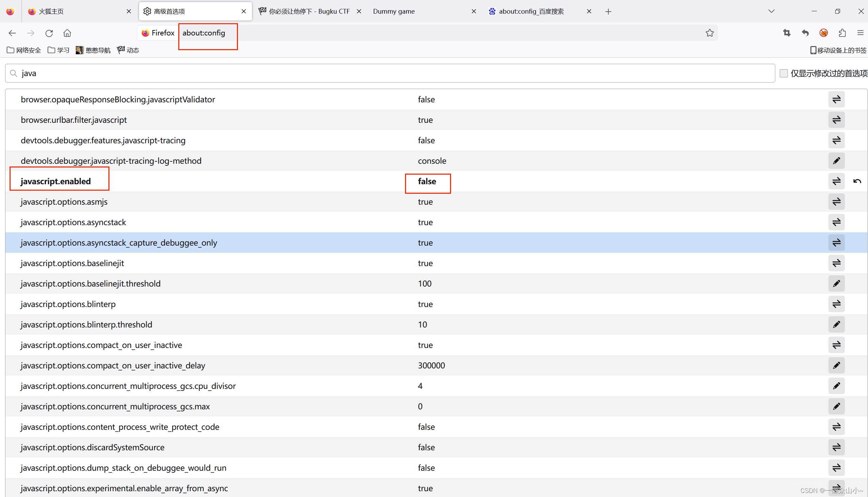Screen dimensions: 868x497
Task: Switch to the Bugku CTF tab
Action: tap(305, 11)
